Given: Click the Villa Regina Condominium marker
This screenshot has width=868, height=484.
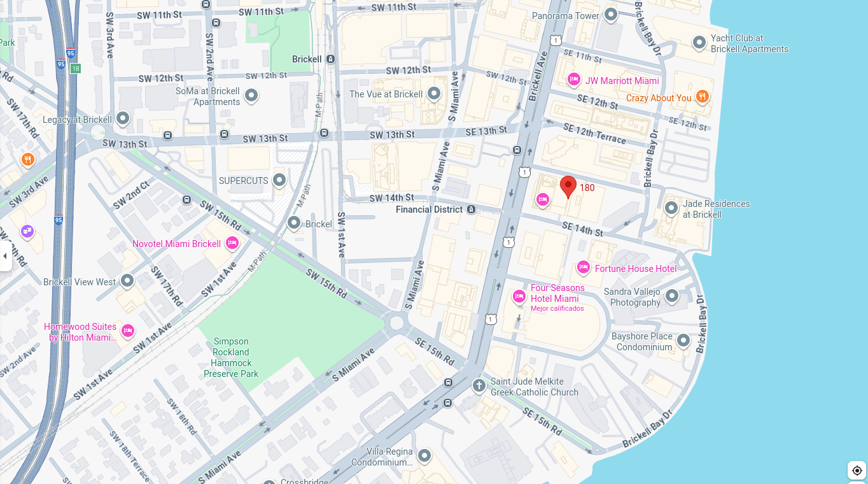Looking at the screenshot, I should [x=424, y=455].
